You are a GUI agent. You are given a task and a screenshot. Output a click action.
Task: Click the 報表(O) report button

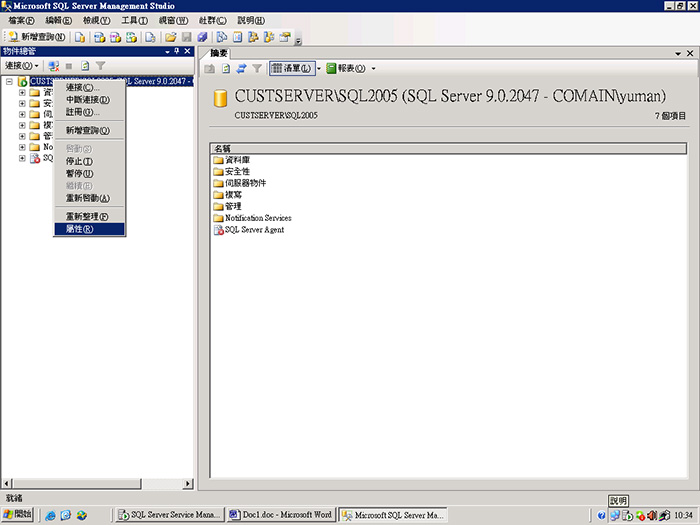point(346,68)
